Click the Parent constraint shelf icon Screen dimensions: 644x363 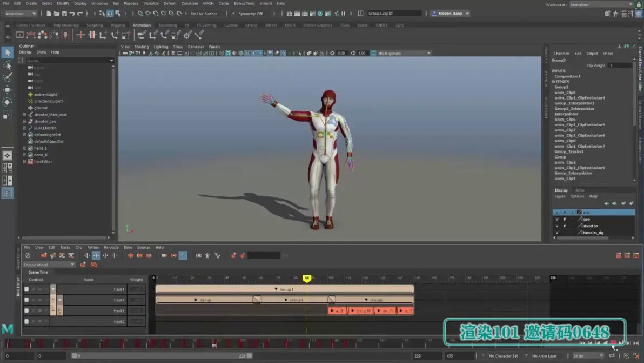(x=142, y=35)
